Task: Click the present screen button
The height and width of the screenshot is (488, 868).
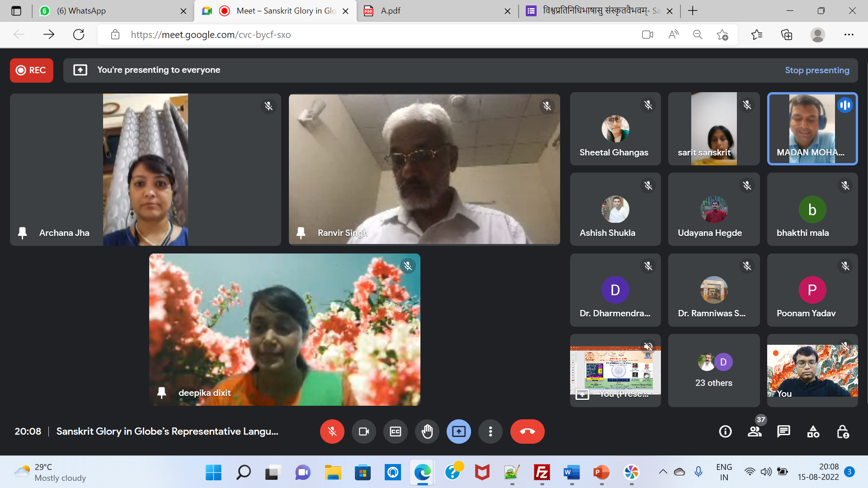Action: click(458, 432)
